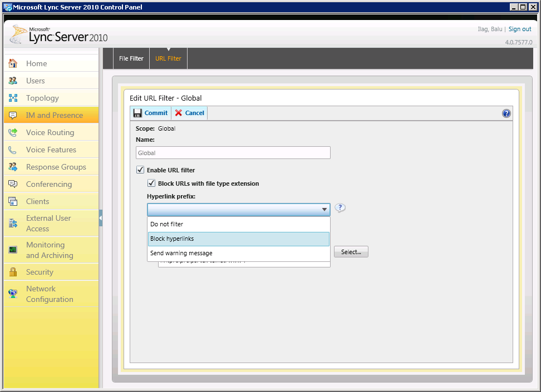Uncheck Enable URL filter checkbox
The width and height of the screenshot is (541, 392).
pyautogui.click(x=140, y=170)
